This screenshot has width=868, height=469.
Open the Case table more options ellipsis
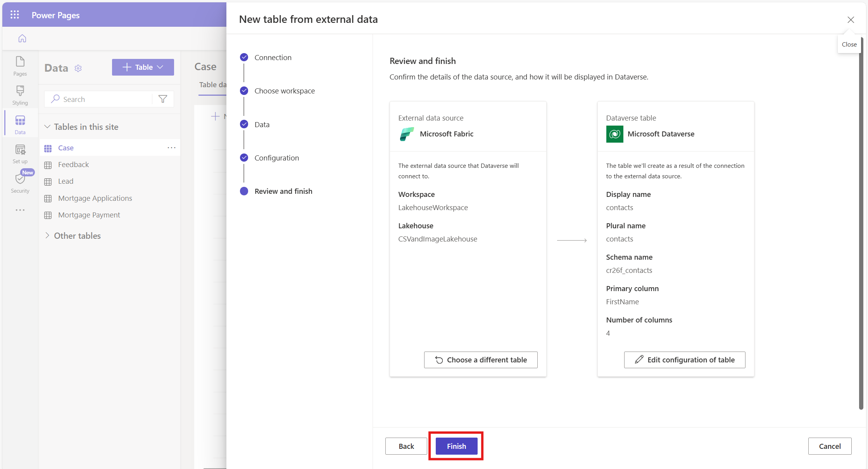[171, 148]
